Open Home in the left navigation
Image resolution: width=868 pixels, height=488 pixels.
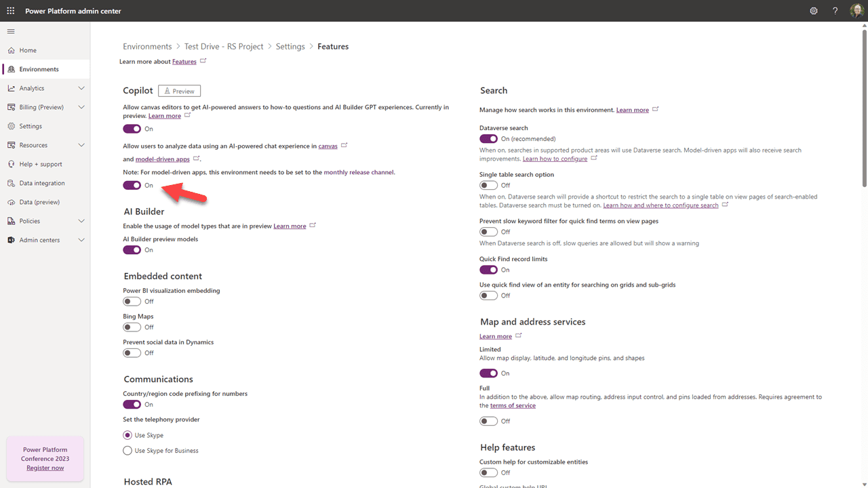click(28, 50)
